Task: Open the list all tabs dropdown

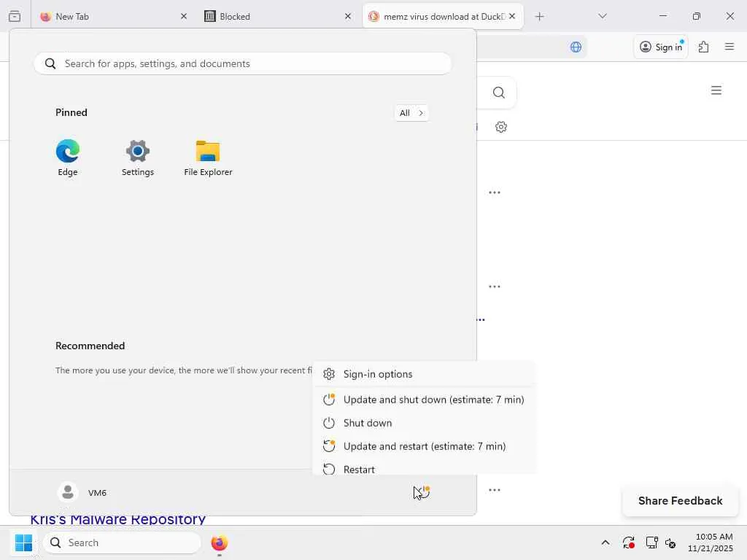Action: pyautogui.click(x=602, y=16)
